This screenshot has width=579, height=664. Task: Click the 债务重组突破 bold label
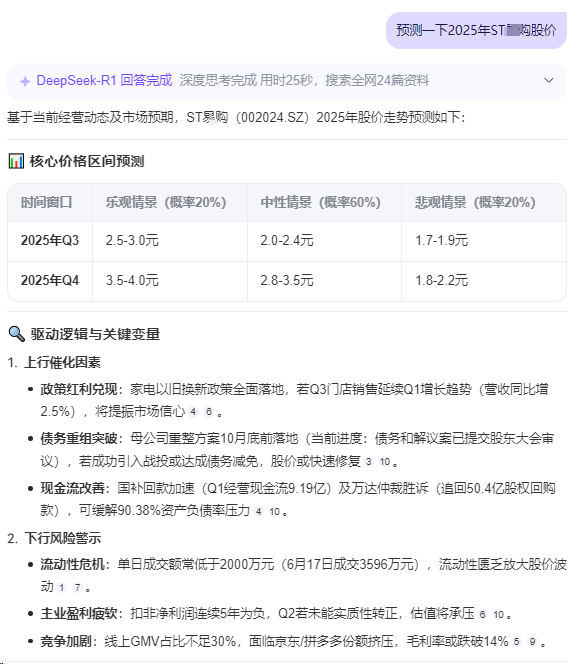(x=79, y=439)
